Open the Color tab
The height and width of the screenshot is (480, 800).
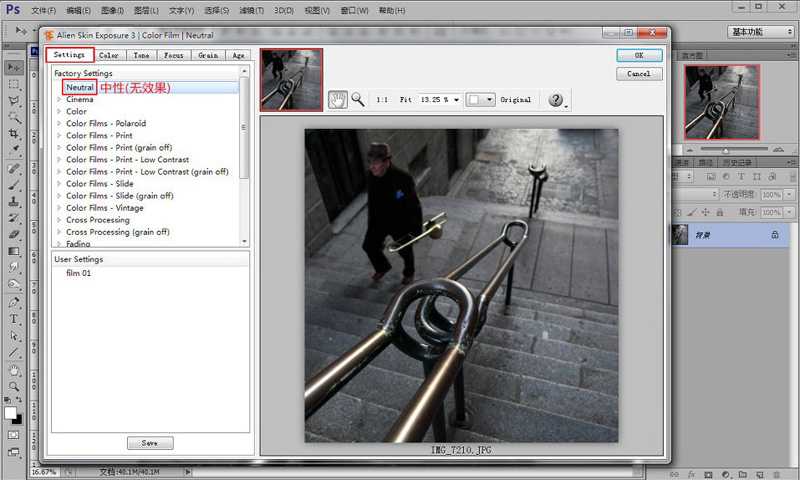(x=109, y=55)
